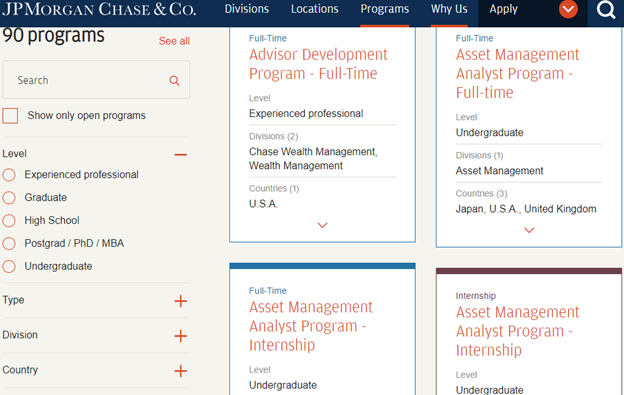Expand Asset Management Full-time card chevron
This screenshot has width=624, height=395.
click(x=529, y=230)
